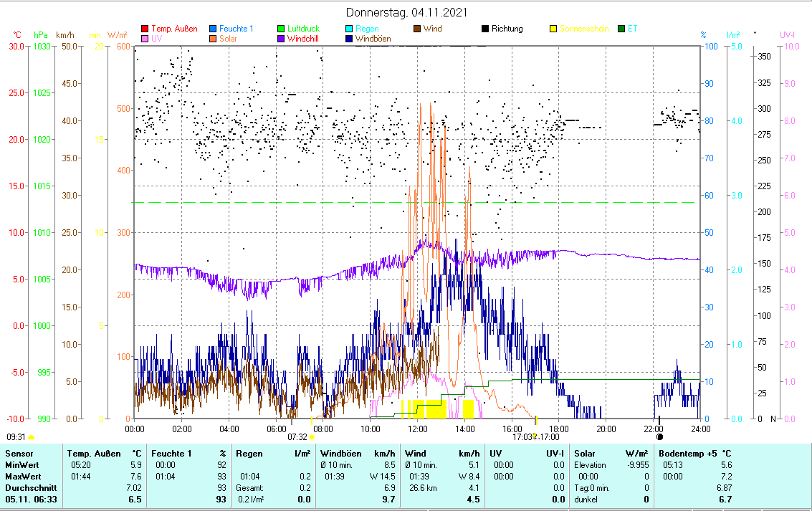Select the "Regen" legend label
Viewport: 812px width, 511px height.
coord(367,29)
